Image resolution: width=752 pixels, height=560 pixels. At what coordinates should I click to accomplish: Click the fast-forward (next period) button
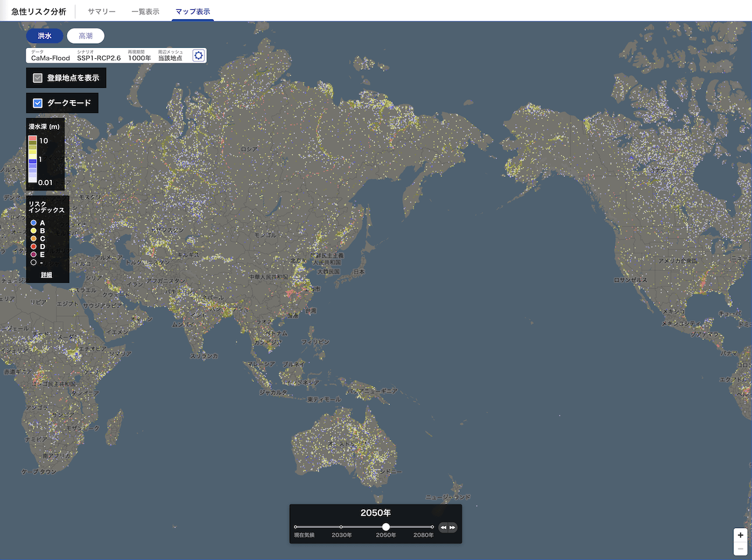(x=452, y=527)
